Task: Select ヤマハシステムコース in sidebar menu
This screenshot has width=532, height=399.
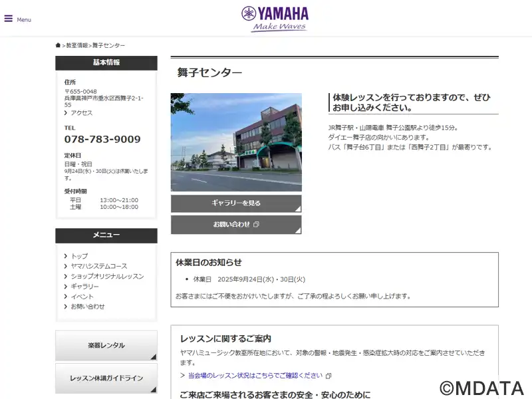Action: click(x=98, y=266)
